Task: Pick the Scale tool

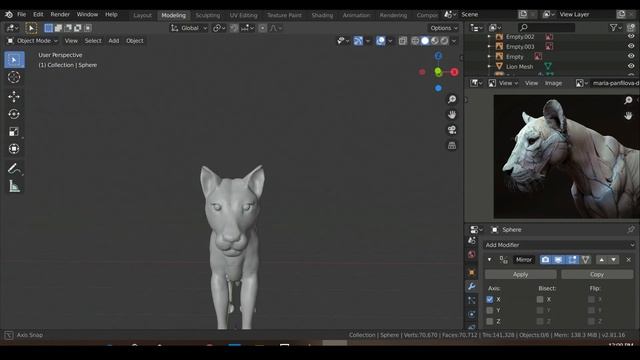Action: coord(14,131)
